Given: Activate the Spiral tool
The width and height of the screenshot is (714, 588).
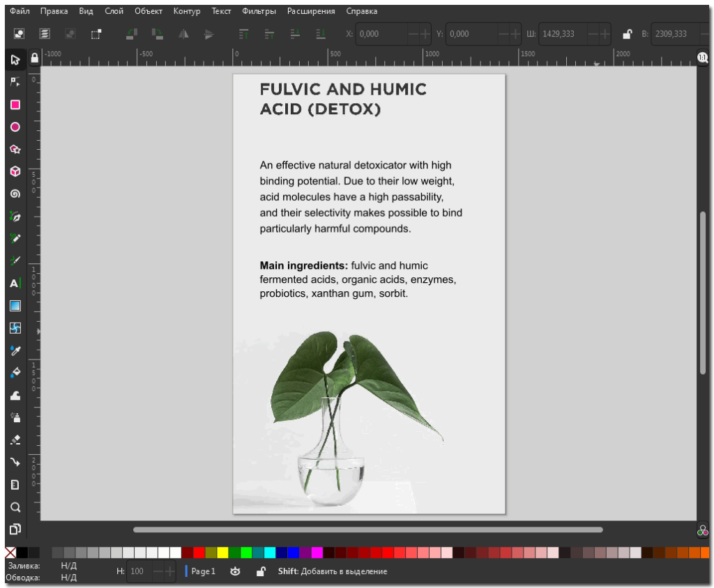Looking at the screenshot, I should pos(15,194).
